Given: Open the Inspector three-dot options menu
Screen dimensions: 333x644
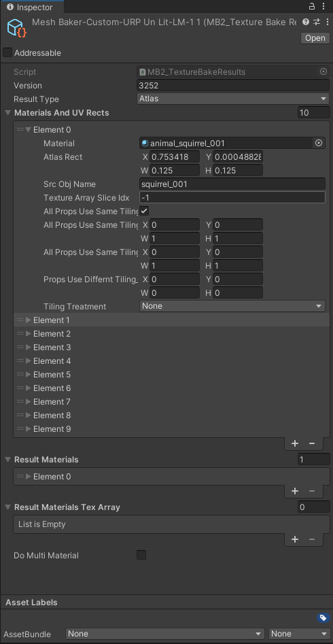Looking at the screenshot, I should (x=324, y=7).
